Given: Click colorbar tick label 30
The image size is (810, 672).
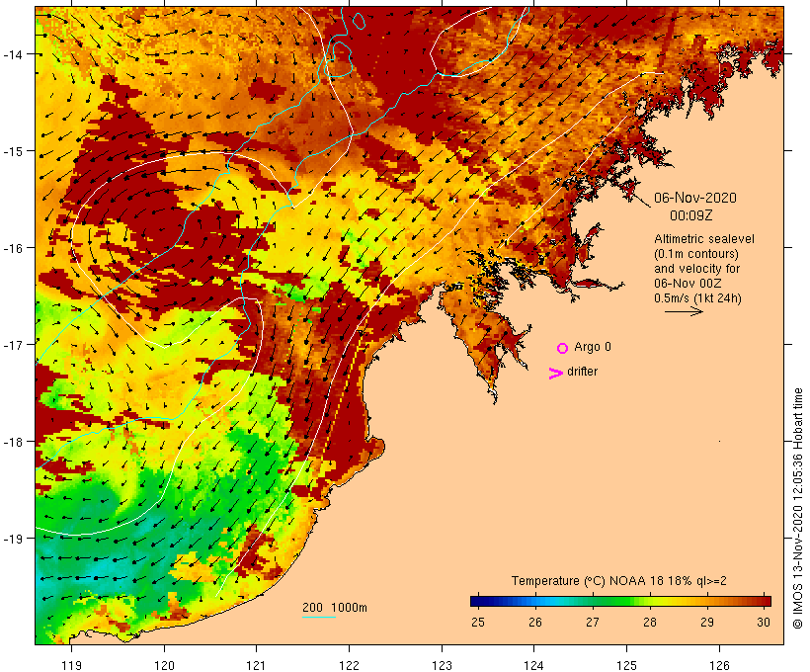Looking at the screenshot, I should (x=764, y=622).
